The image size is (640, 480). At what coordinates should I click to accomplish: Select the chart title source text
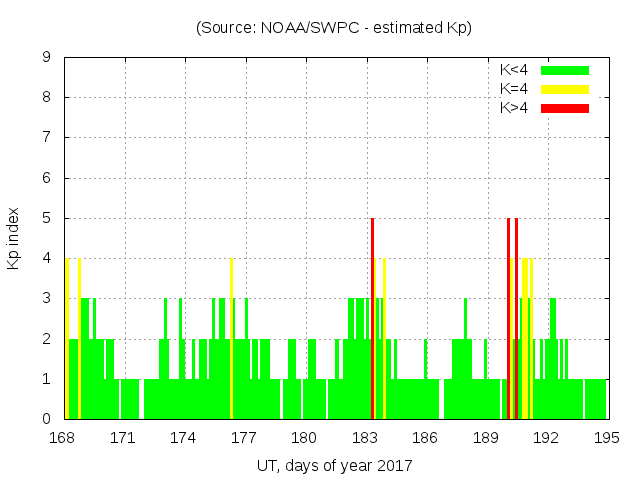point(334,28)
